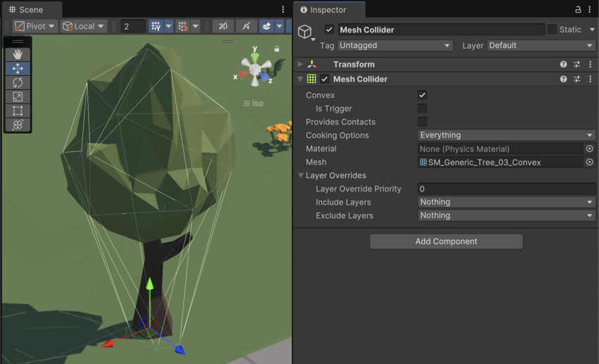599x364 pixels.
Task: Select the Rect tool
Action: 18,111
